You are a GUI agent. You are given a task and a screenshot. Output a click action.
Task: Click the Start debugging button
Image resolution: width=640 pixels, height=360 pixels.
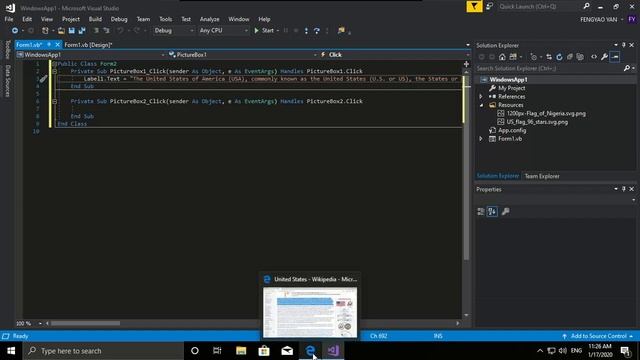tap(264, 31)
